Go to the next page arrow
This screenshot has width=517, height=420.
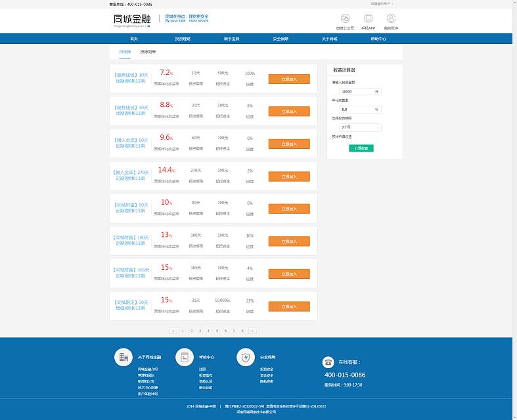[x=252, y=331]
